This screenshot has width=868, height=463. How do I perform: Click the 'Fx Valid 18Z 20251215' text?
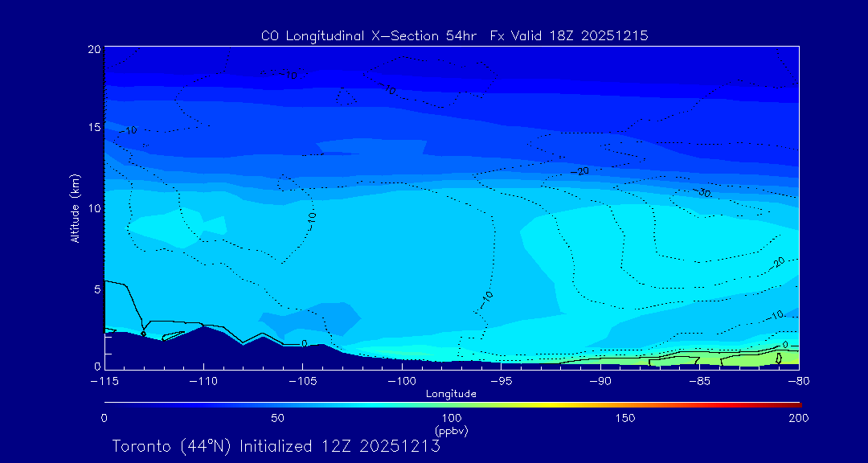[569, 36]
